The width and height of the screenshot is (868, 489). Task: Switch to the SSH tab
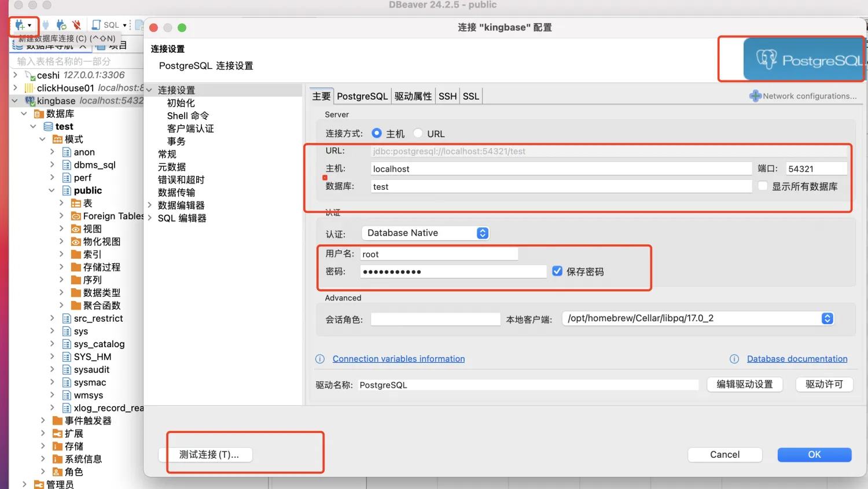tap(447, 96)
